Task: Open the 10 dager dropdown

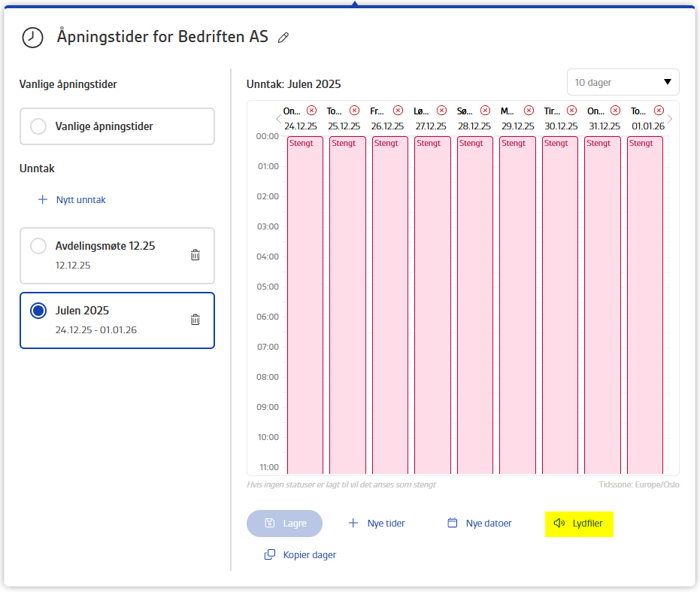Action: (x=623, y=82)
